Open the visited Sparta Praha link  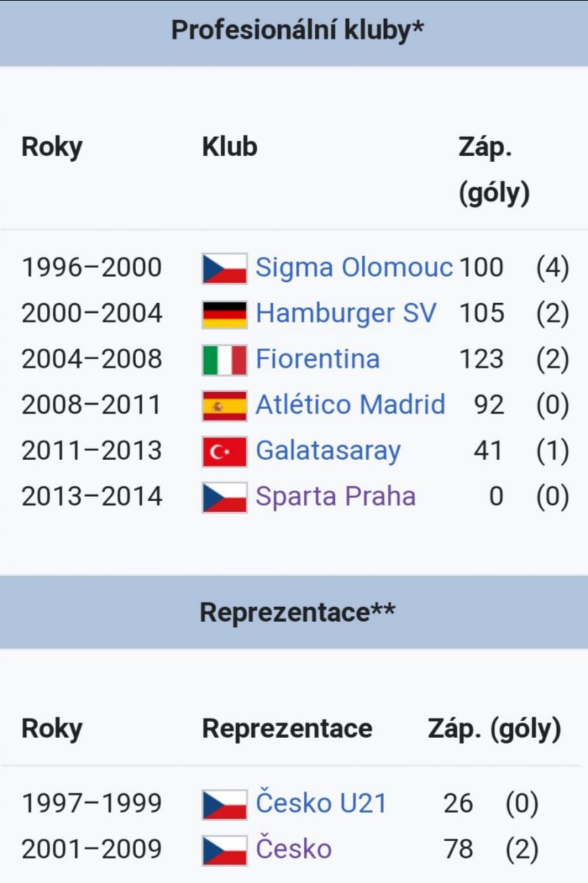click(336, 496)
